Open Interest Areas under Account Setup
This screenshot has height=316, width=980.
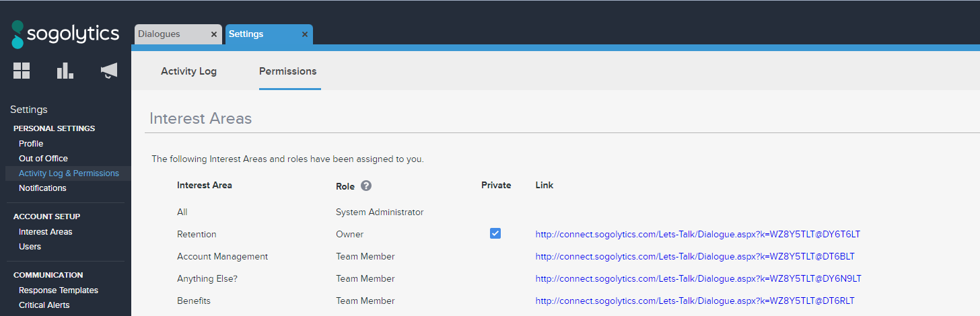point(45,232)
